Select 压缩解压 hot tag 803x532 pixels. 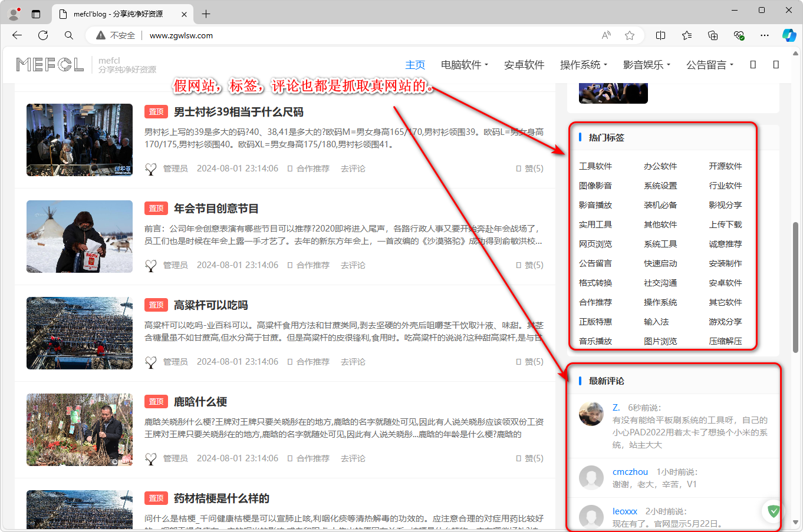click(725, 341)
